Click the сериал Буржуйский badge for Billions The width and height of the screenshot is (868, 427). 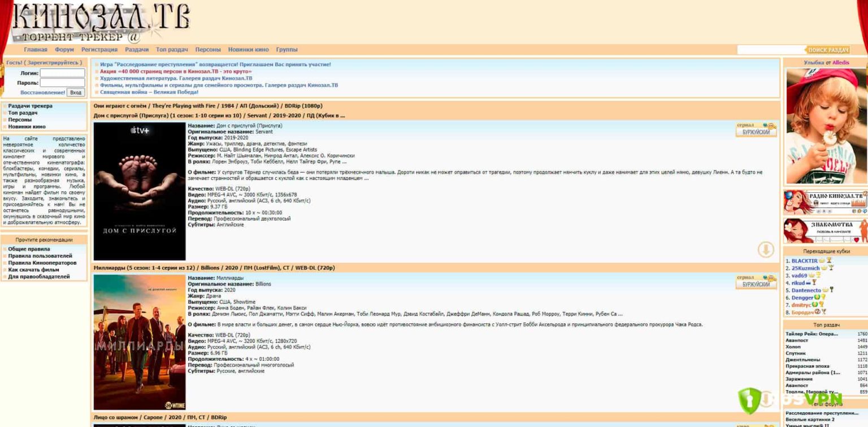756,282
